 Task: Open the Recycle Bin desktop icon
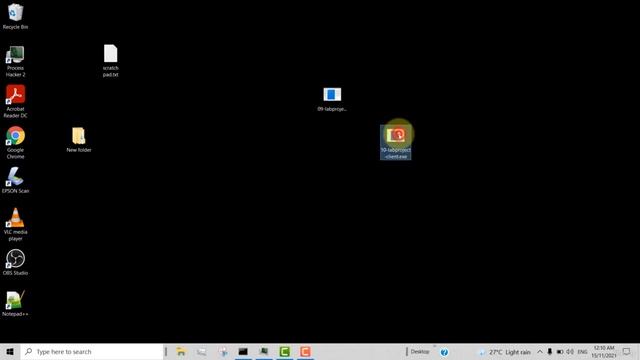point(15,16)
